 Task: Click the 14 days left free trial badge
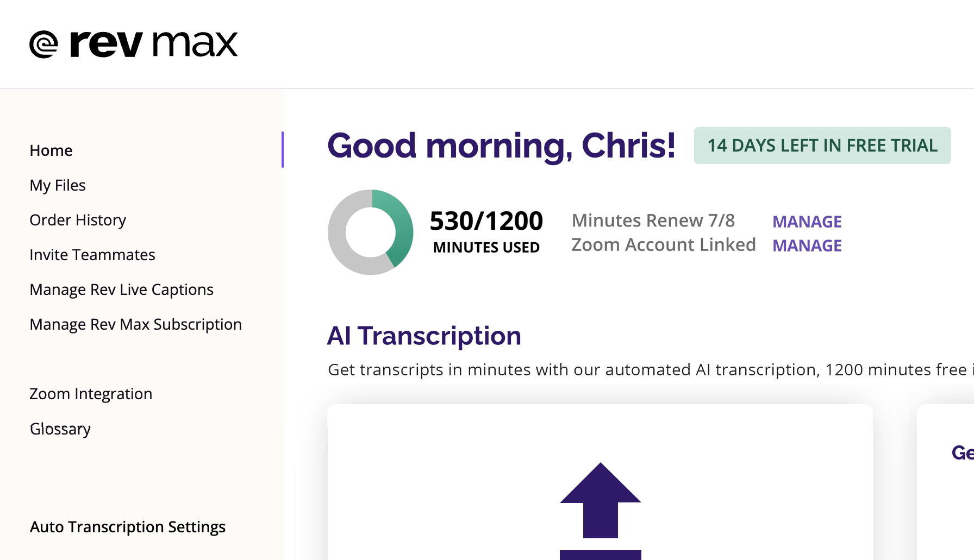[x=822, y=146]
